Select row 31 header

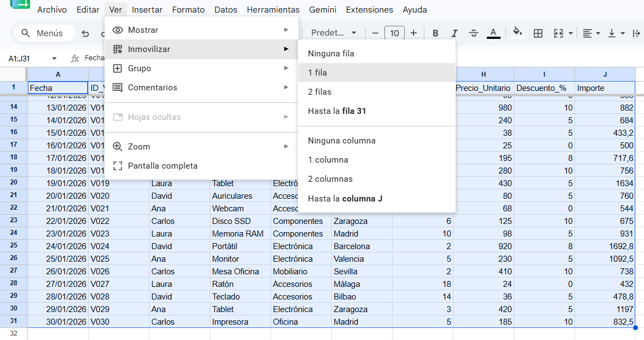[x=14, y=321]
